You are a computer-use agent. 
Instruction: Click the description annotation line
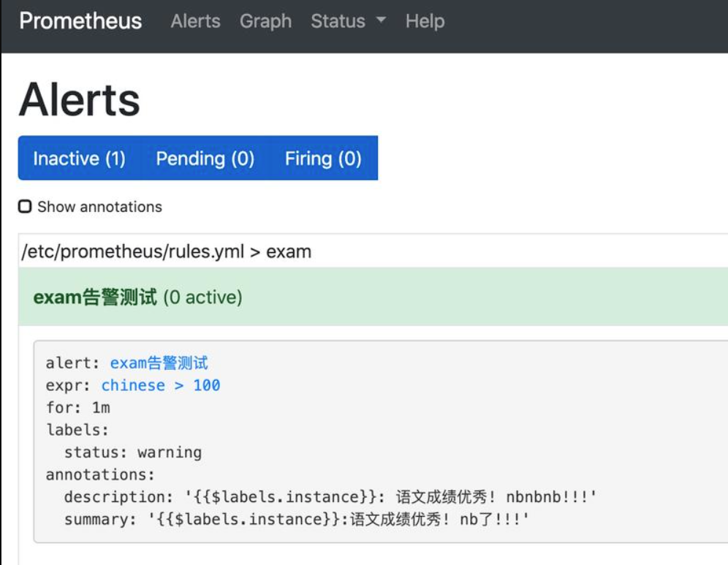click(x=330, y=497)
